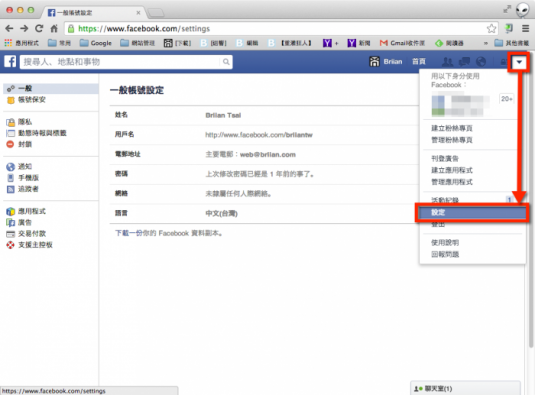Open the Chrome hamburger menu
535x395 pixels.
click(x=525, y=29)
